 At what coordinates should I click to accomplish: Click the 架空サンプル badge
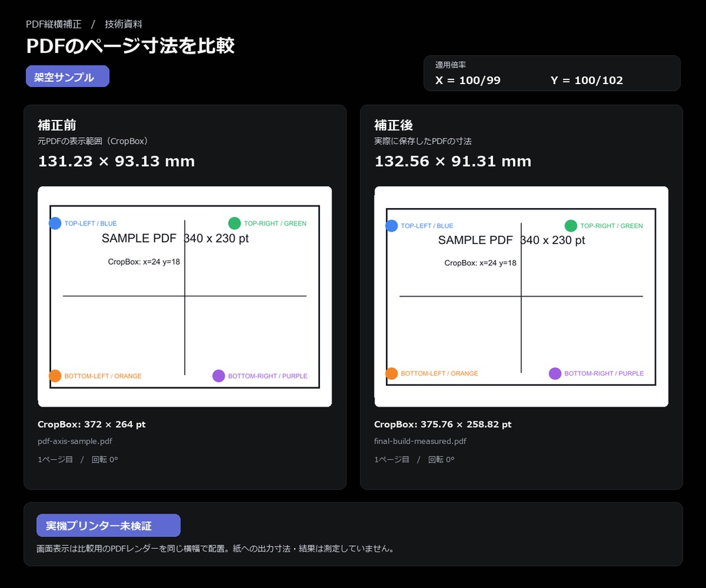click(68, 76)
